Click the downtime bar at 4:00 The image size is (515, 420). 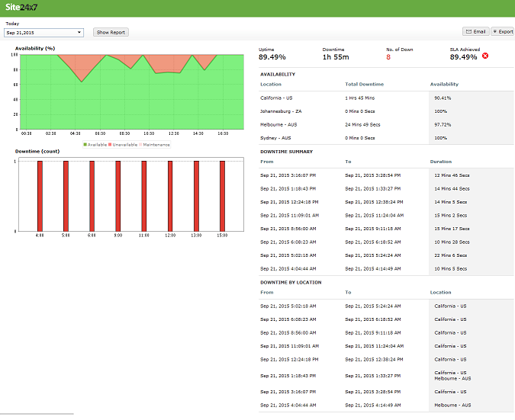pos(40,194)
